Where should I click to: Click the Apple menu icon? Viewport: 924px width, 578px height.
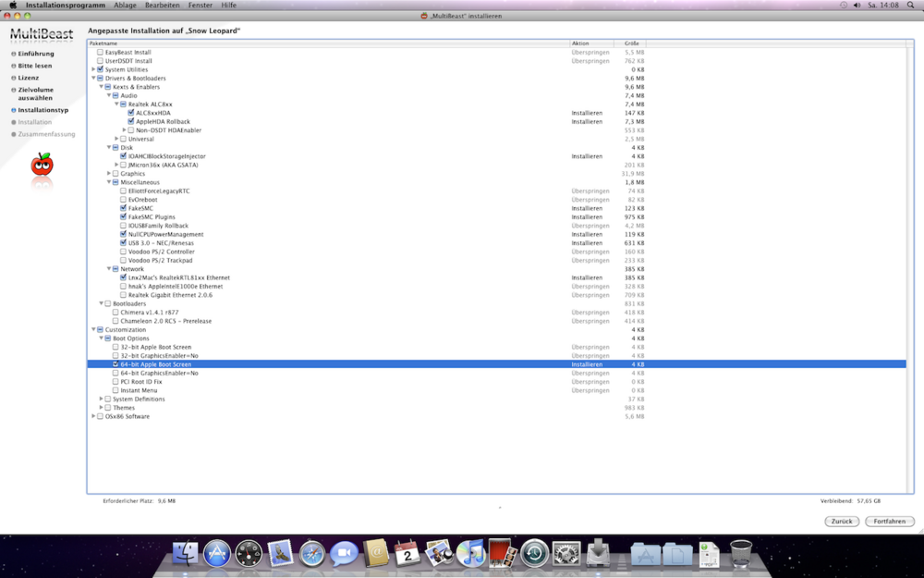13,6
